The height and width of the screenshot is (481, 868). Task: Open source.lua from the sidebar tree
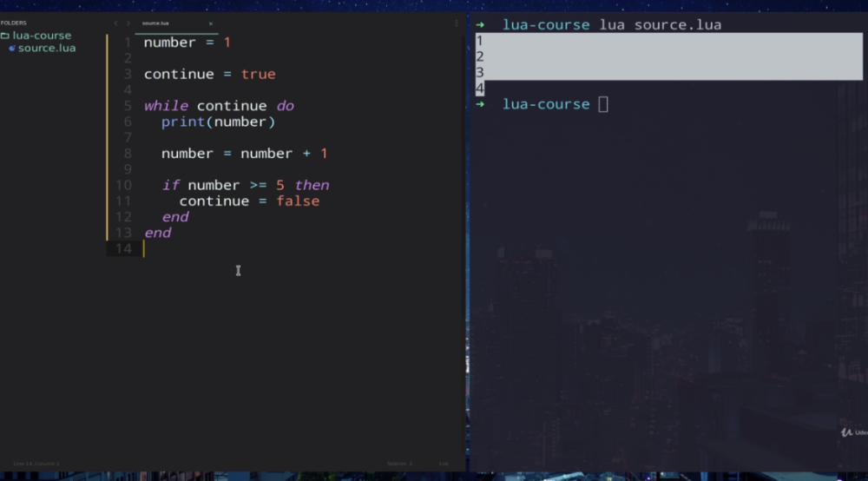(47, 49)
